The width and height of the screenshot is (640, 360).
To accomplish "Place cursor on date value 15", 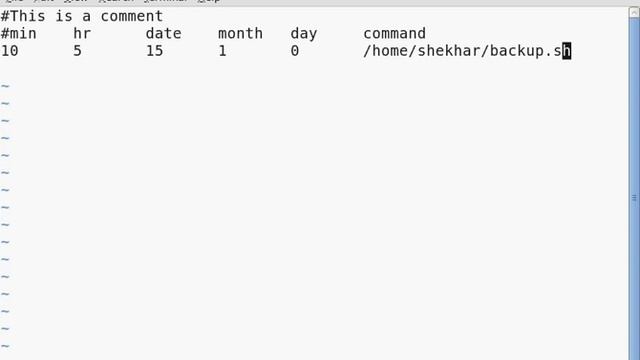I will [155, 51].
